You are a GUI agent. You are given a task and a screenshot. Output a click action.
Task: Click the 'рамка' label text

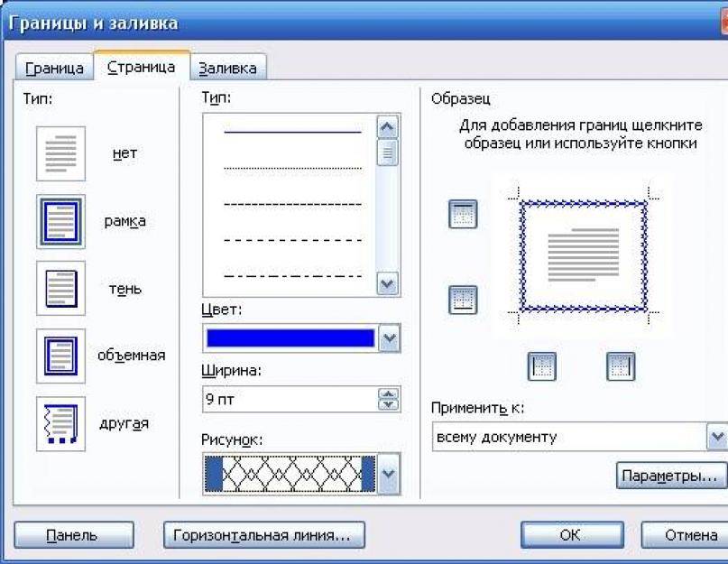(x=124, y=221)
